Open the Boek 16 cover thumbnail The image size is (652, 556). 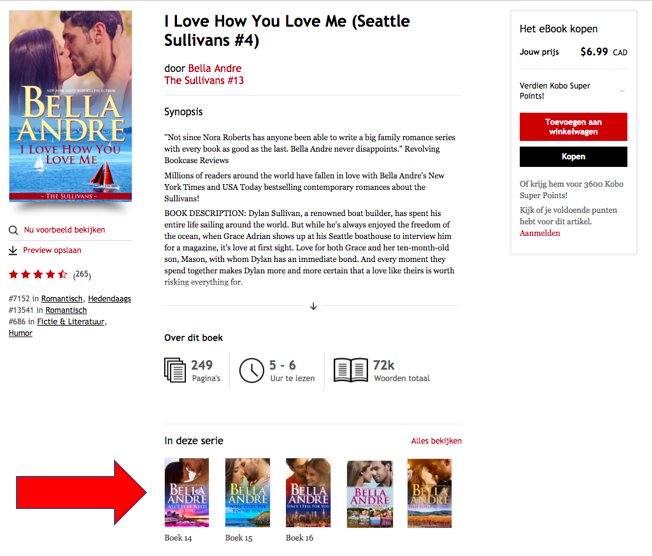point(308,493)
